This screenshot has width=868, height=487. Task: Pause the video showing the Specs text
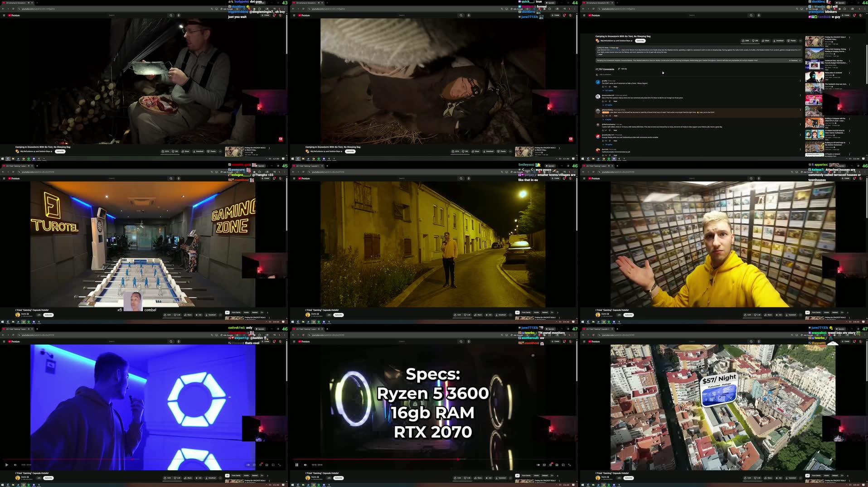297,465
